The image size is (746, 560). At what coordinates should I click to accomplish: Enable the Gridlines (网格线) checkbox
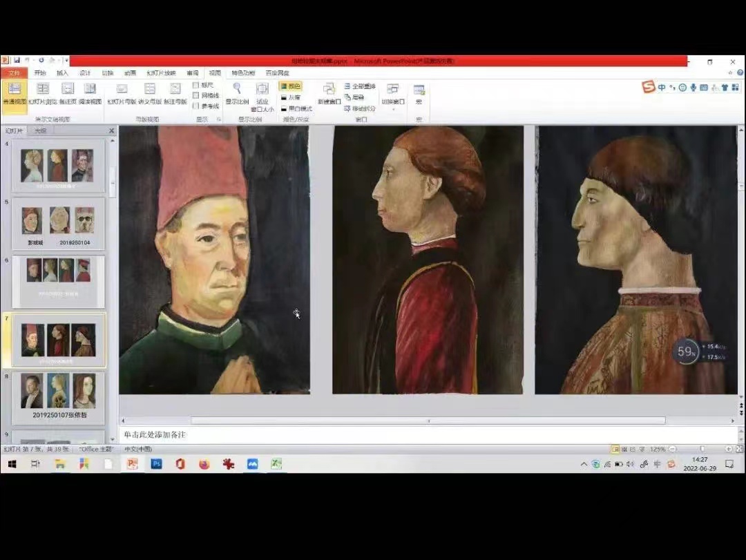coord(196,95)
